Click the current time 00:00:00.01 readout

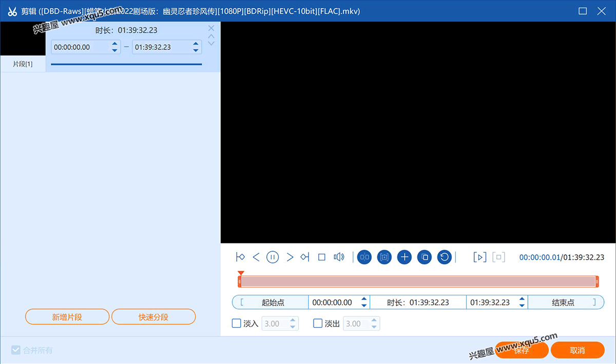click(540, 257)
